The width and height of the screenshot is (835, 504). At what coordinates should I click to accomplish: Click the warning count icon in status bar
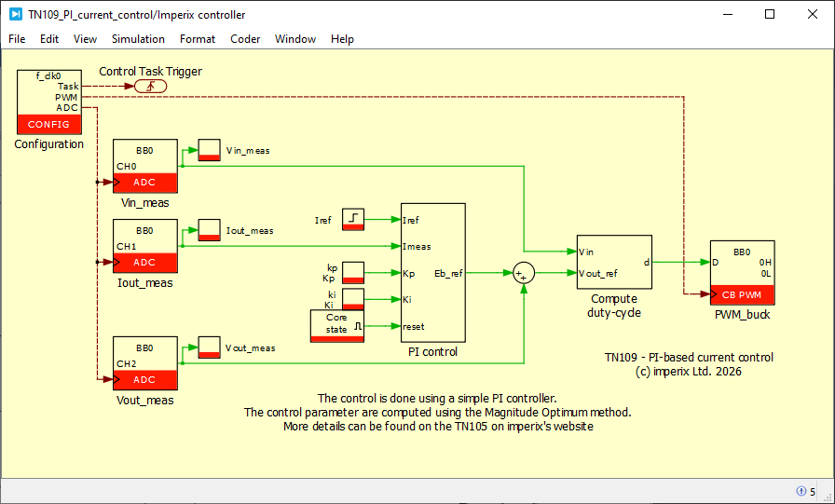801,491
